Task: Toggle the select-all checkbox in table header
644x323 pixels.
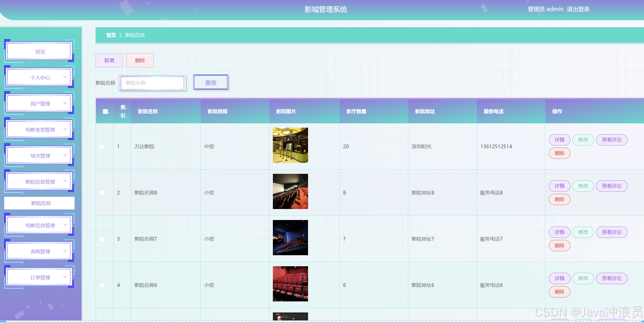Action: 105,112
